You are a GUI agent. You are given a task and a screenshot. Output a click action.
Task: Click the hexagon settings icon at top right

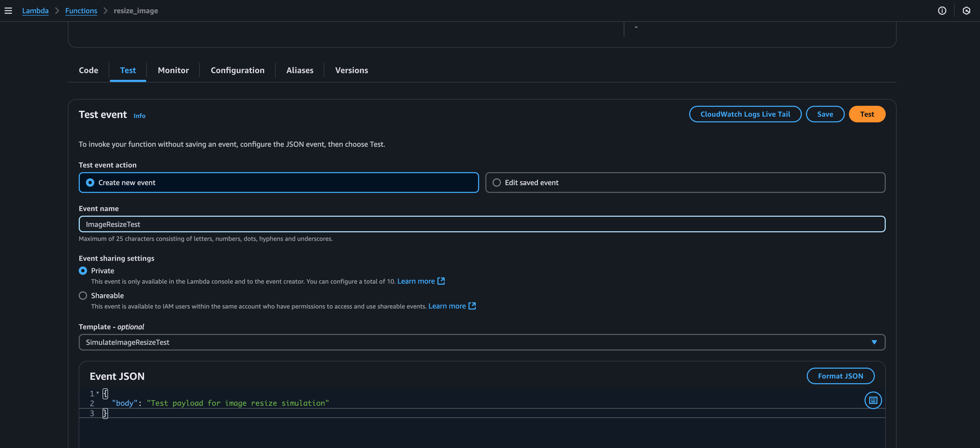click(x=966, y=11)
